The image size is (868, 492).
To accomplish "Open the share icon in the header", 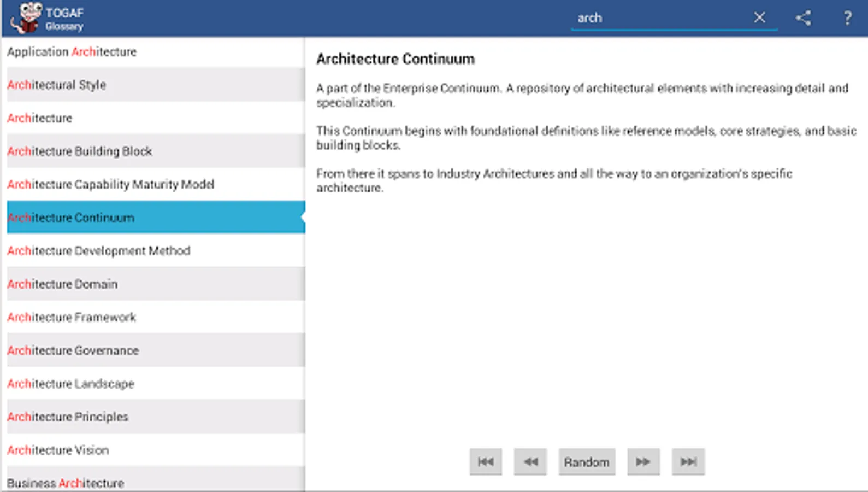I will click(x=803, y=18).
